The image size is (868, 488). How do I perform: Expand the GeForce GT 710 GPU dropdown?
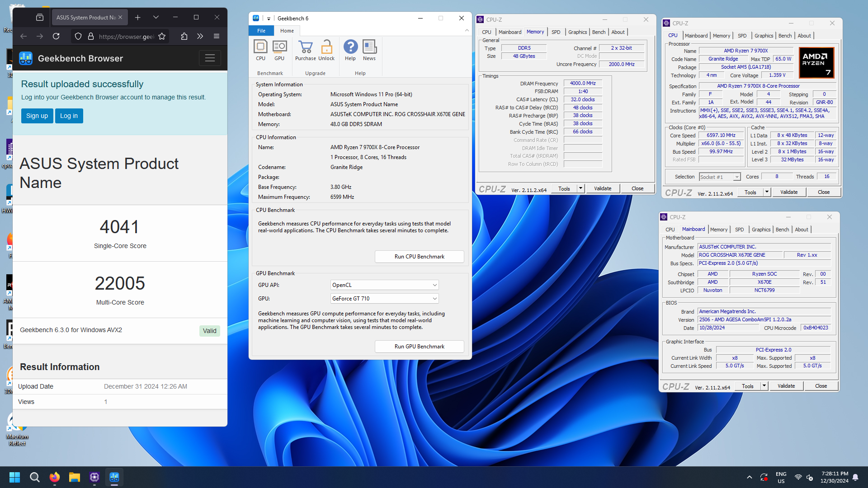(x=385, y=299)
